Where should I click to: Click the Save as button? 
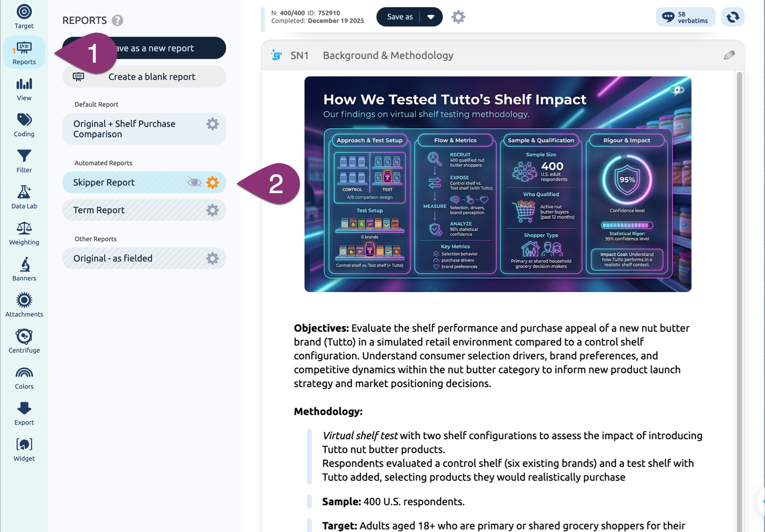pyautogui.click(x=399, y=17)
